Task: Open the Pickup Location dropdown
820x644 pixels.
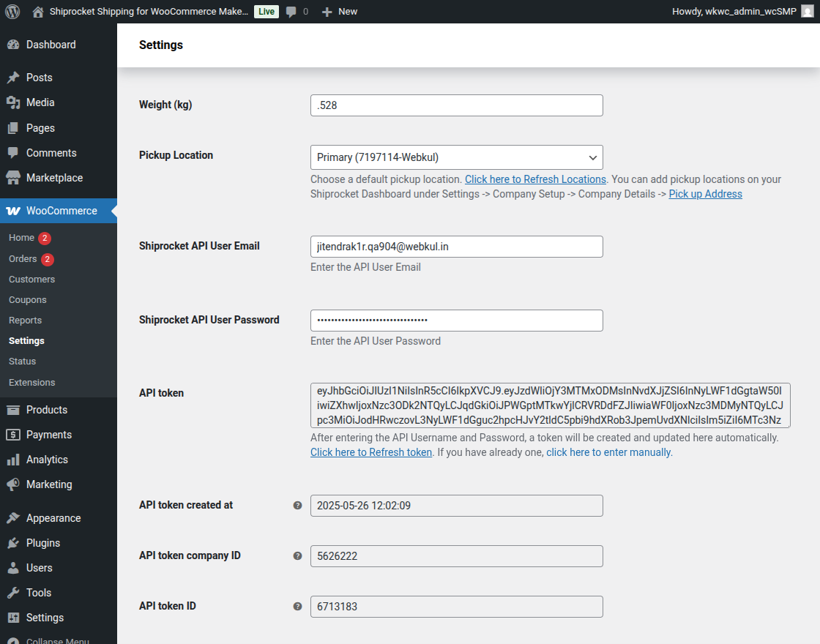Action: 457,157
